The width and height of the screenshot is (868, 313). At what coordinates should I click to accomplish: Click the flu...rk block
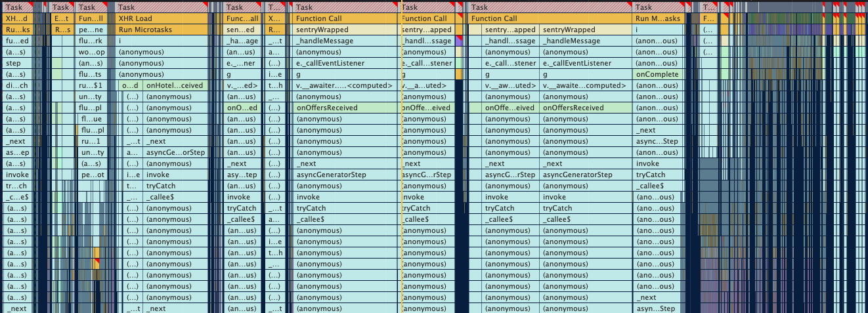(91, 41)
